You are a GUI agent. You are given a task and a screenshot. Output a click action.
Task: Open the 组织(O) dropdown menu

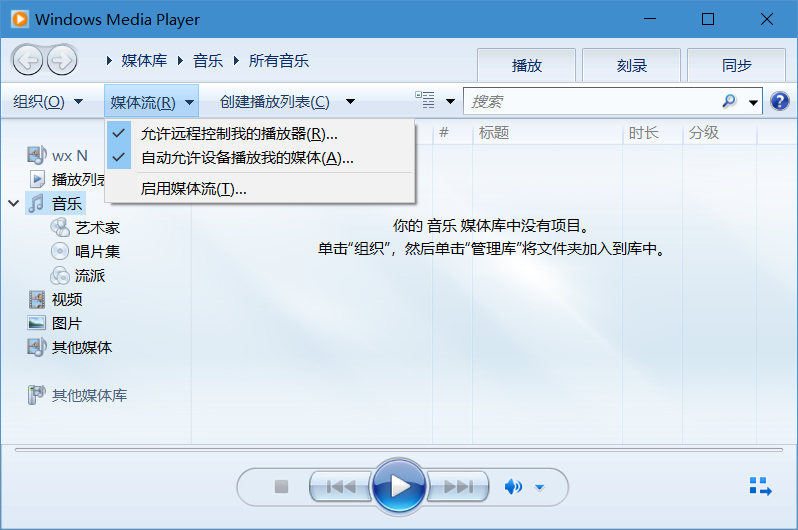[48, 101]
